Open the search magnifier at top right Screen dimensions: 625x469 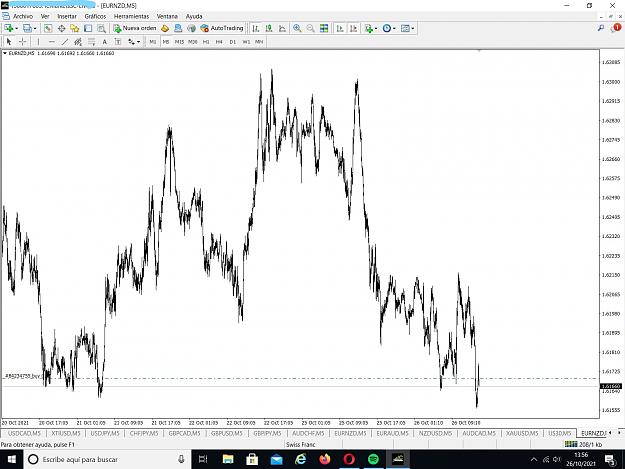pyautogui.click(x=601, y=28)
